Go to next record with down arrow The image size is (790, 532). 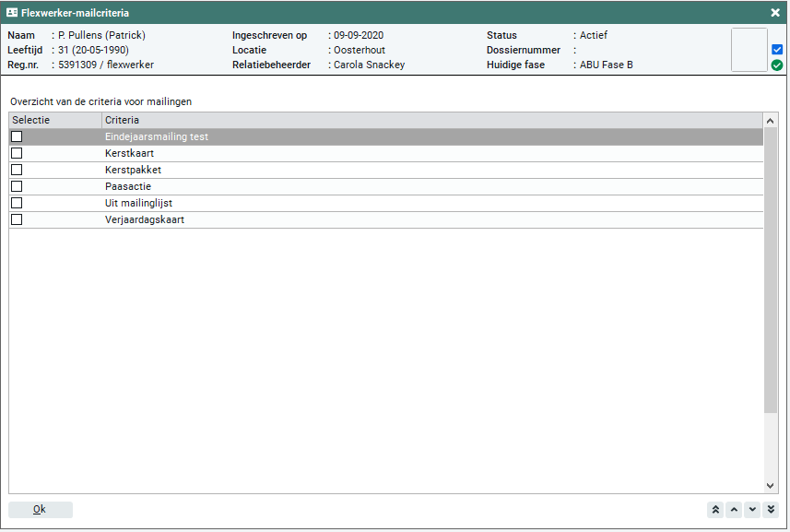coord(752,510)
